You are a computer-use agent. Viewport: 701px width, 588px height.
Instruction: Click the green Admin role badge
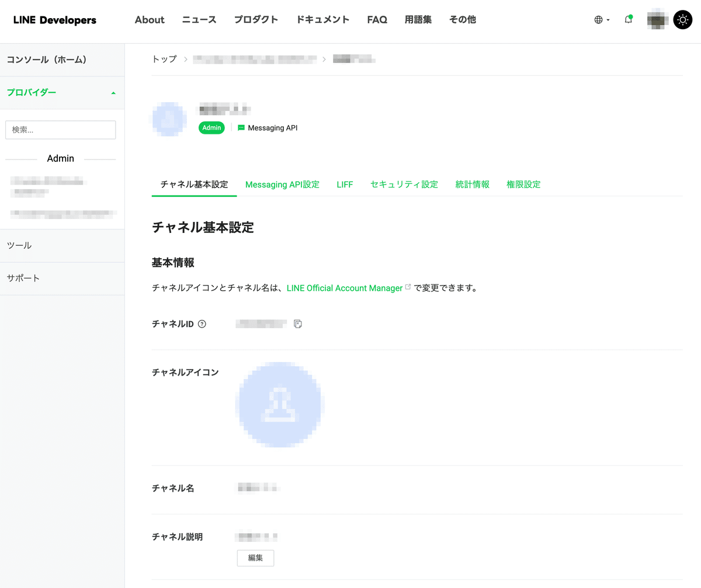pyautogui.click(x=211, y=127)
